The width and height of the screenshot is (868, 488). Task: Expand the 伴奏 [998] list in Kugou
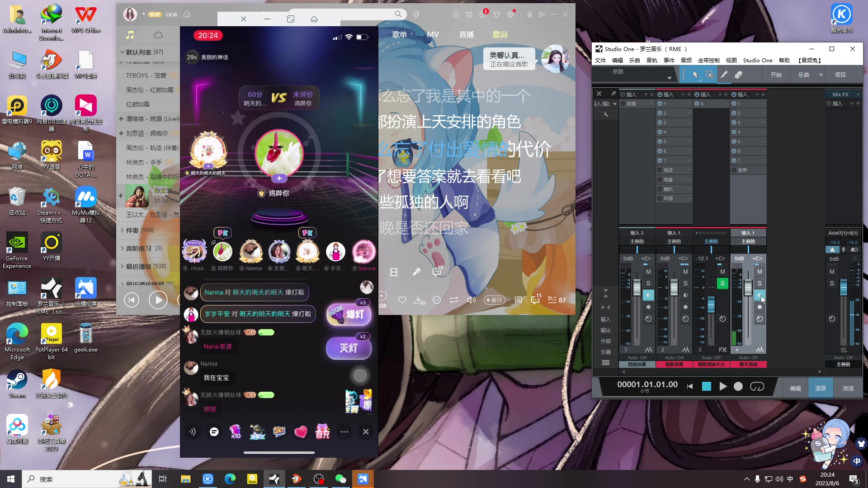point(122,230)
